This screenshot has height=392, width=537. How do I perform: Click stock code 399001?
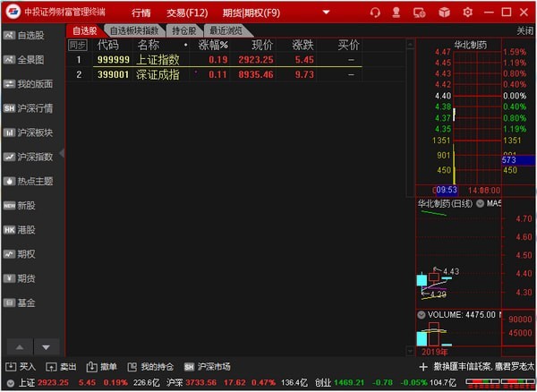[114, 74]
